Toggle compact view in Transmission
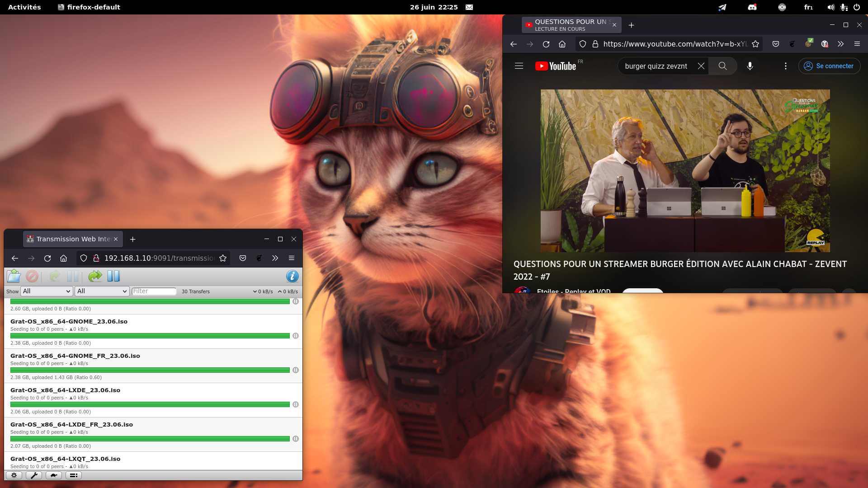Viewport: 868px width, 488px height. (73, 475)
